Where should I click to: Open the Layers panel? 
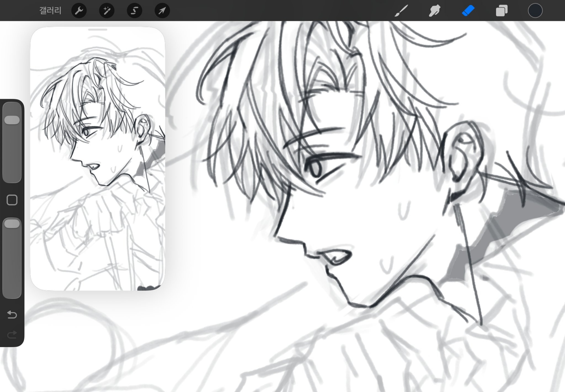click(502, 11)
